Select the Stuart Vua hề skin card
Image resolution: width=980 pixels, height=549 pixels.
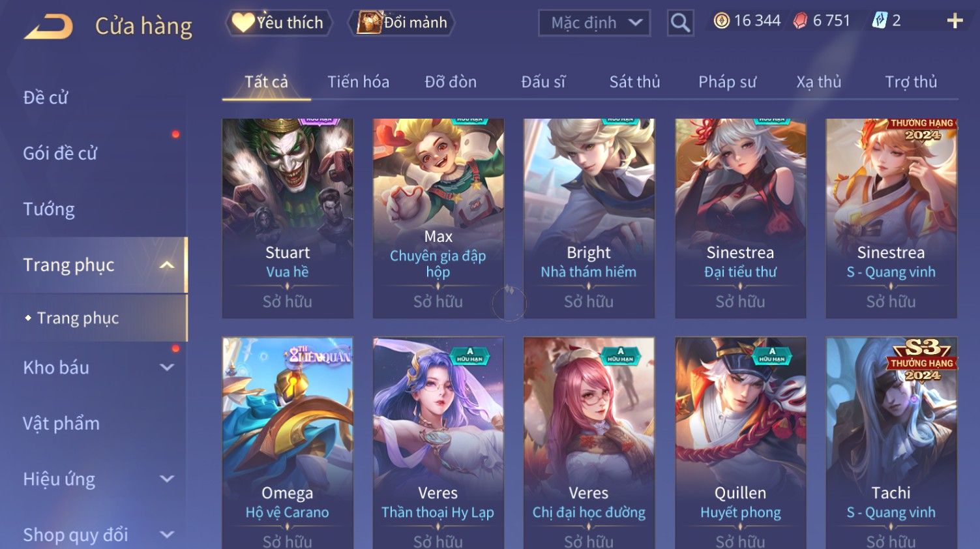[288, 218]
